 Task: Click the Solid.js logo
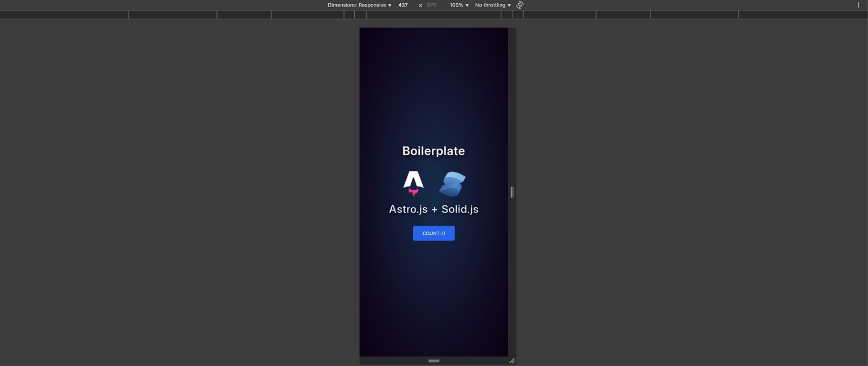(x=452, y=184)
